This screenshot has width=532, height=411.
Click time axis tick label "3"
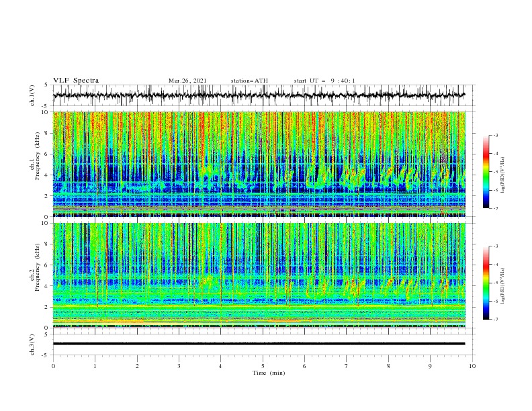pyautogui.click(x=179, y=366)
